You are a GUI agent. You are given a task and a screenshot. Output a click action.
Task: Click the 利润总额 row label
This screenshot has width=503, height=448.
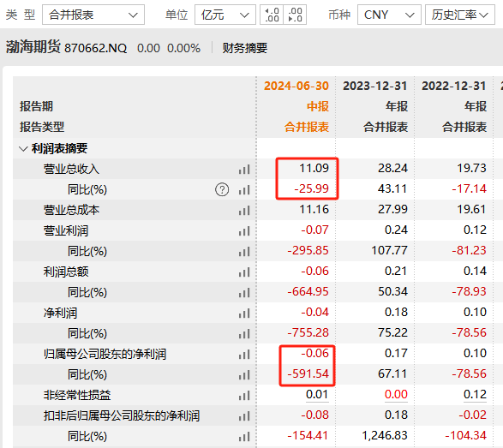pos(66,272)
